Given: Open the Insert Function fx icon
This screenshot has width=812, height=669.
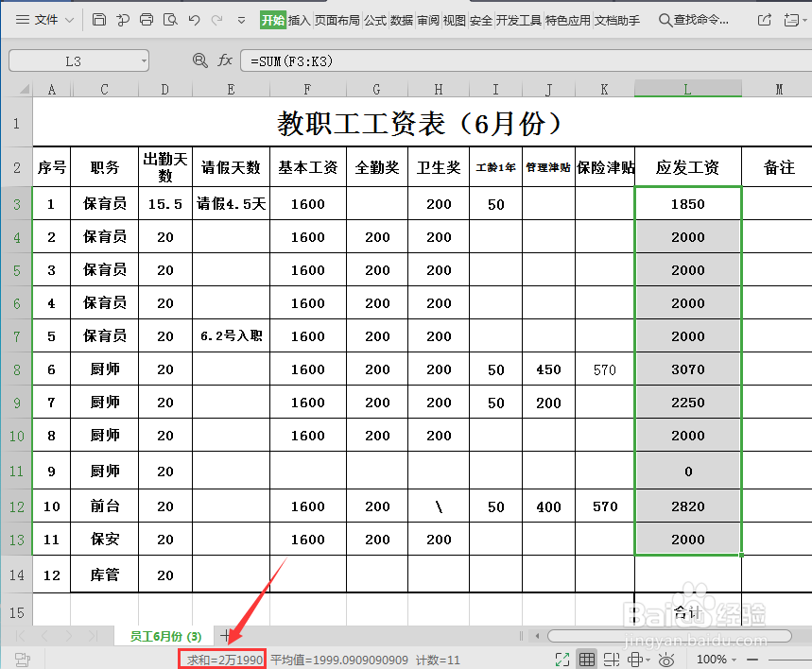Looking at the screenshot, I should 224,60.
